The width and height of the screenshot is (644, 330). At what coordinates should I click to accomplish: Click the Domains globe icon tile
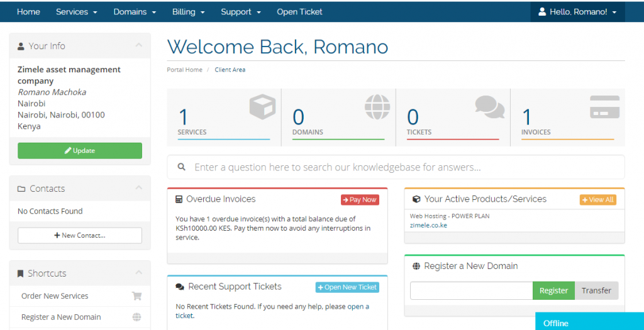[x=377, y=107]
